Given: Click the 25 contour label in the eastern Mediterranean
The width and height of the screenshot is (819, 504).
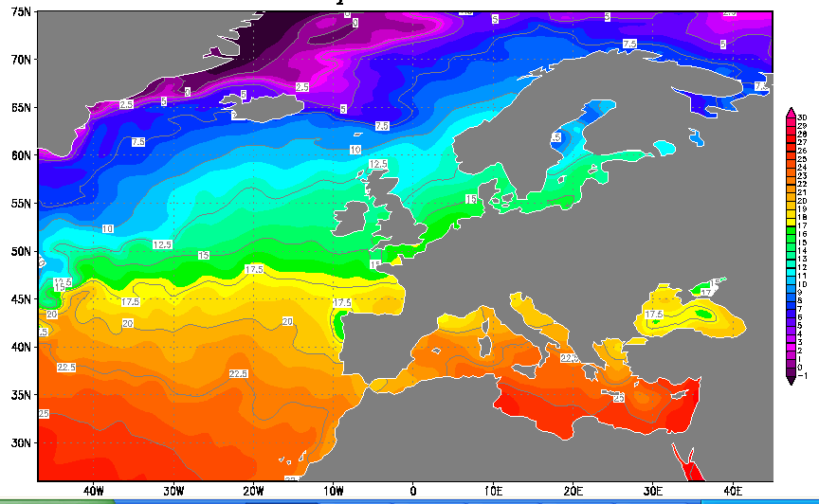Looking at the screenshot, I should (x=618, y=399).
